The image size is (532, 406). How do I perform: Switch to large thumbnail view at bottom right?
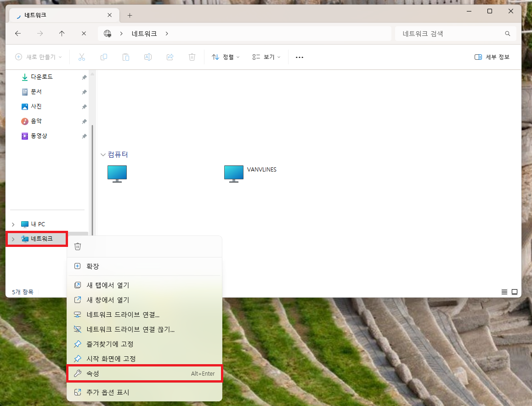(515, 292)
